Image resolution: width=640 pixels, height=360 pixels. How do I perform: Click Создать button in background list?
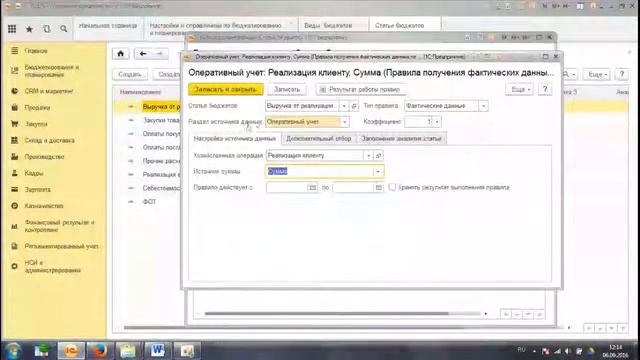point(130,75)
